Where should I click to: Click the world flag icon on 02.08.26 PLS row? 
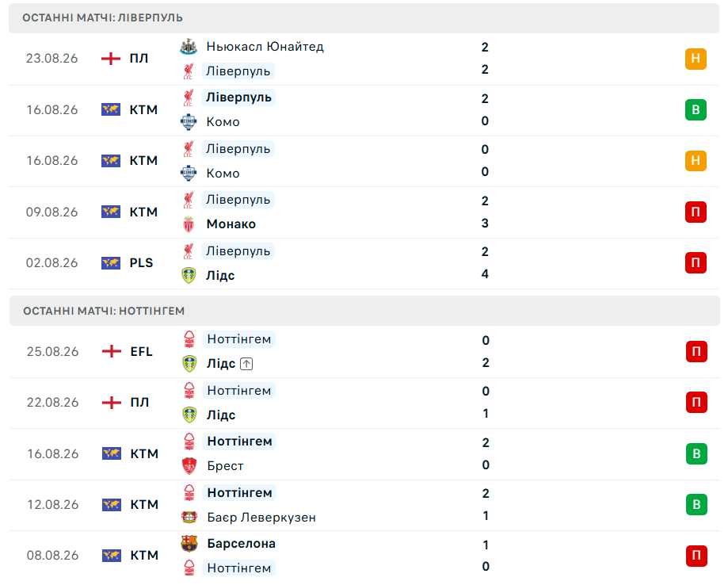[111, 263]
